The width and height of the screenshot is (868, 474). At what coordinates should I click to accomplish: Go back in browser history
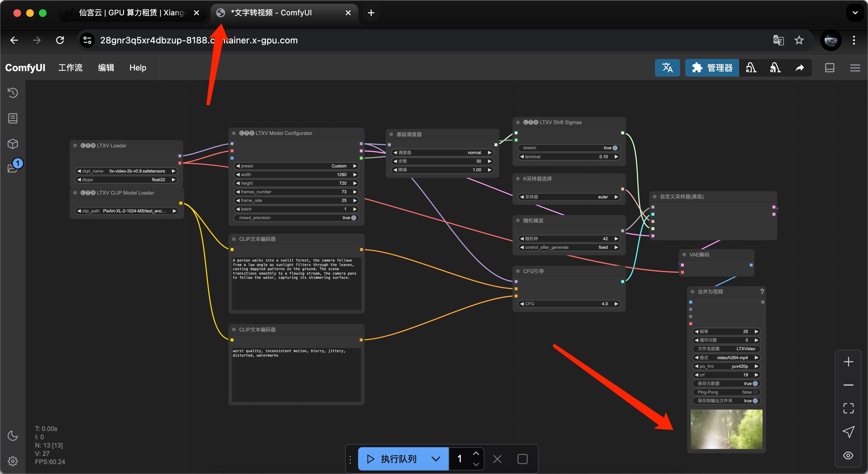[14, 40]
